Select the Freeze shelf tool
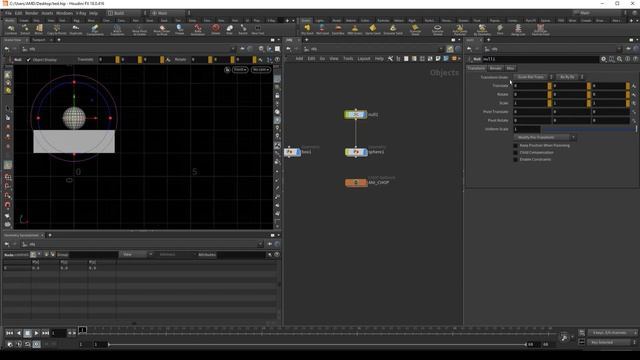The width and height of the screenshot is (640, 360). 180,29
